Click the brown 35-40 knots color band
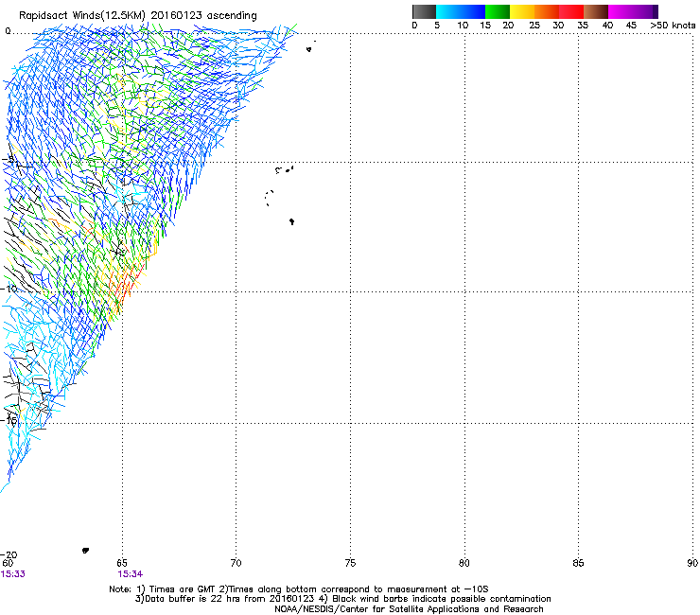 point(596,11)
